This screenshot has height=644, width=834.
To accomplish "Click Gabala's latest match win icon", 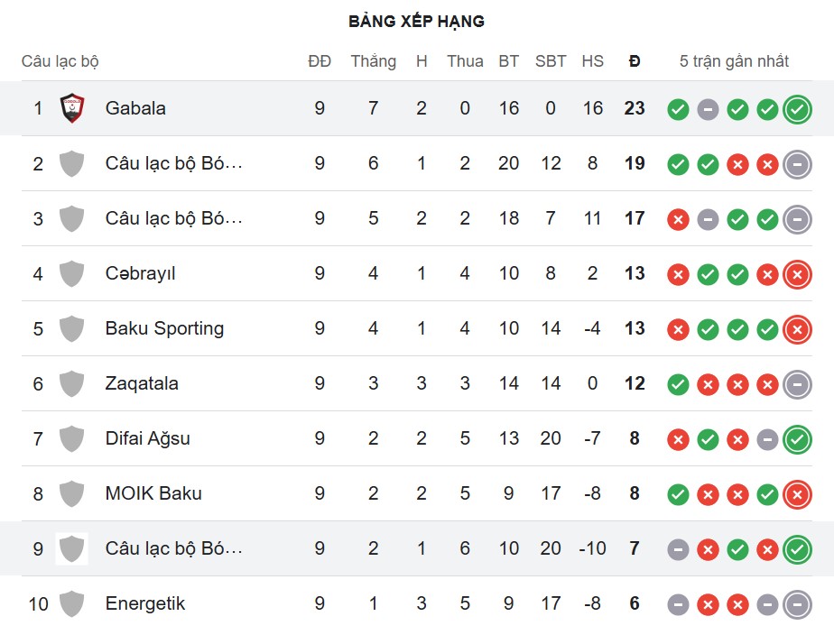I will tap(796, 109).
